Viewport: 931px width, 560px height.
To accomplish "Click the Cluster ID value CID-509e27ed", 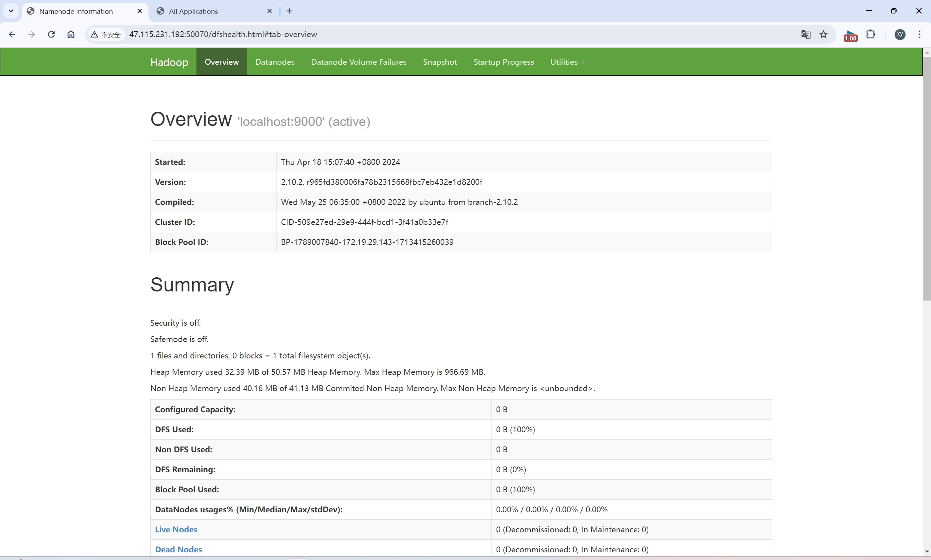I will tap(365, 222).
